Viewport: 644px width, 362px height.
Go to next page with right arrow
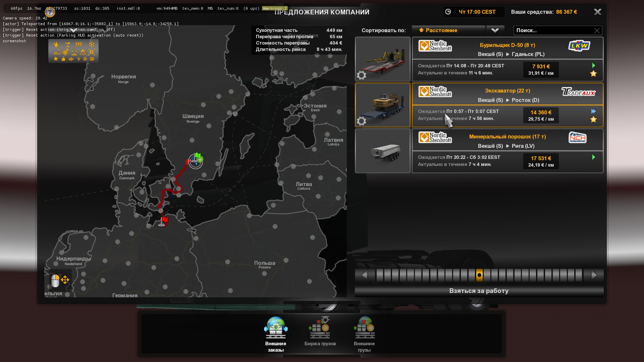click(x=594, y=275)
